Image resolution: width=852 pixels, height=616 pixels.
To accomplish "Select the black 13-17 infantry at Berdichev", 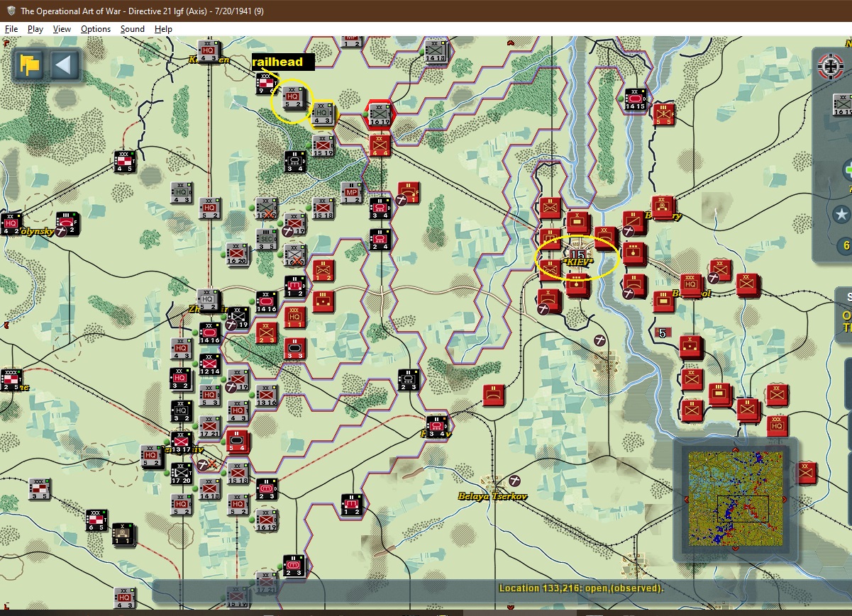I will pos(182,442).
